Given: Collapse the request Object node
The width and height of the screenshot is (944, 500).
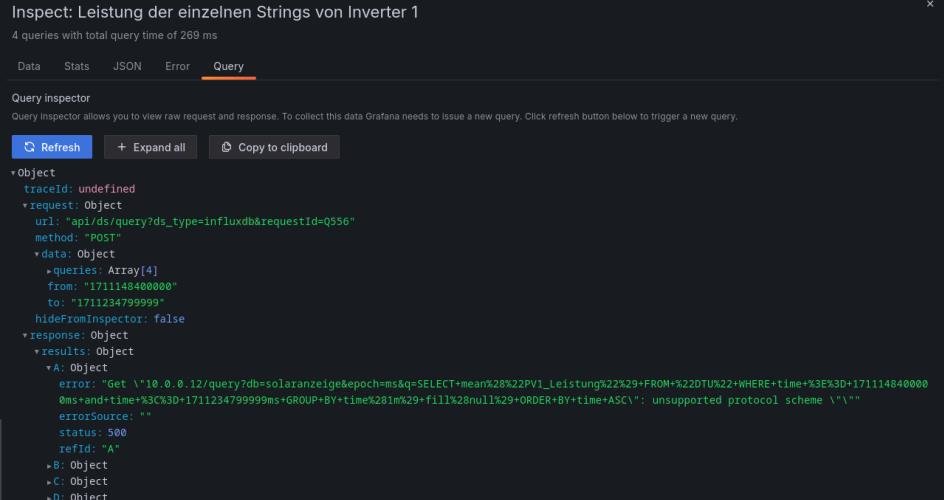Looking at the screenshot, I should pyautogui.click(x=26, y=205).
